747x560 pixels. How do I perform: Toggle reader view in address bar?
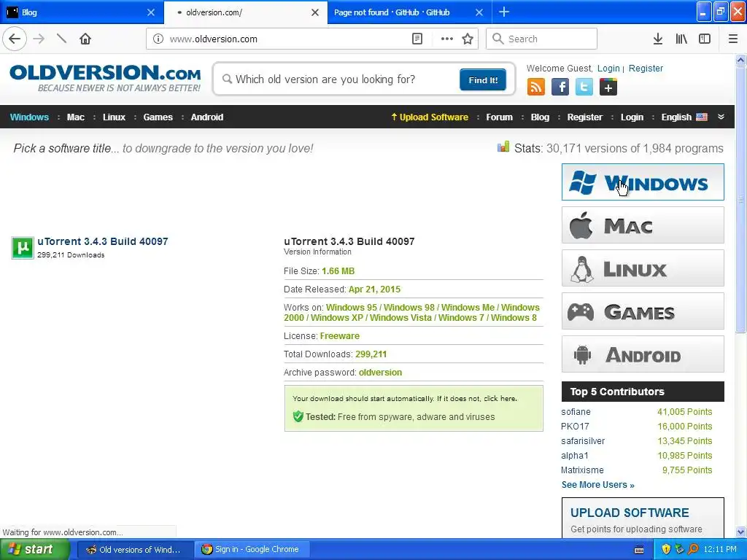tap(417, 39)
